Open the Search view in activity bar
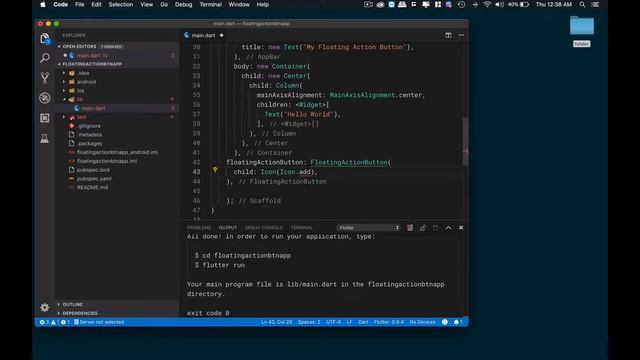Viewport: 640px width, 360px height. click(45, 58)
